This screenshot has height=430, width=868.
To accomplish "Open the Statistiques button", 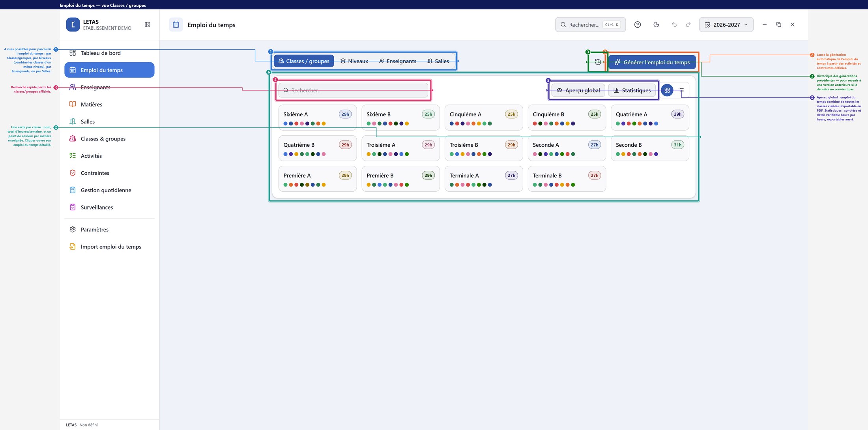I will pos(632,90).
